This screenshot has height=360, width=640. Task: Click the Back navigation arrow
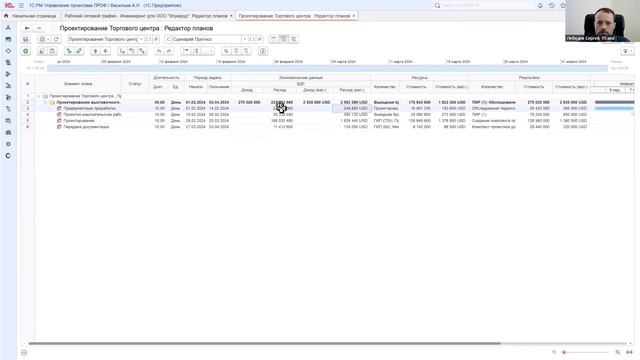point(27,28)
